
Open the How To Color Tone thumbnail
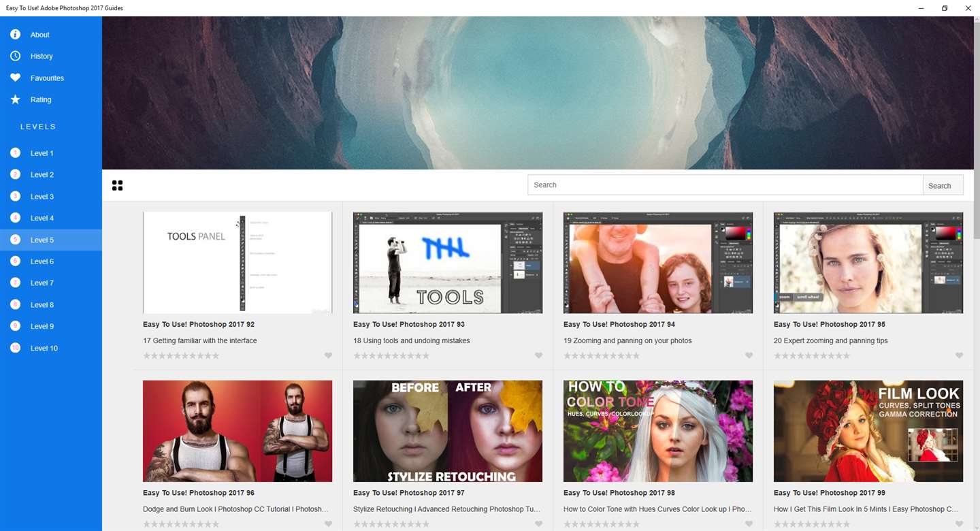pos(658,431)
